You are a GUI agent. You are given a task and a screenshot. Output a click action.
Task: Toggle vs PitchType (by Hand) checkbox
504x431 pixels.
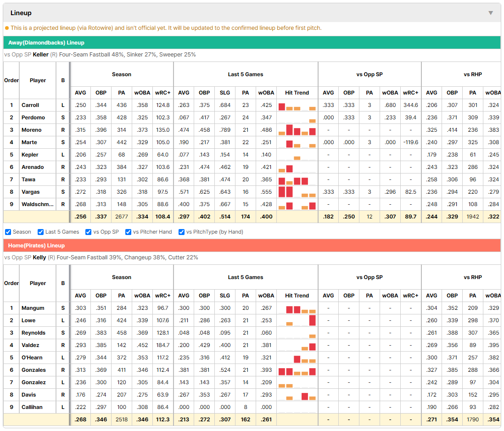(x=182, y=232)
